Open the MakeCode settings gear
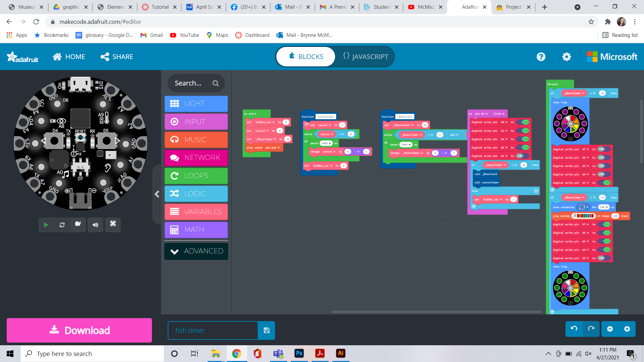 coord(566,56)
